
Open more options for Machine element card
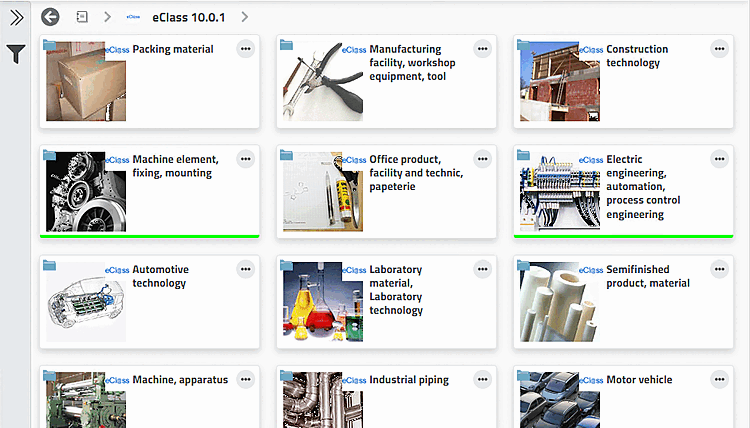click(x=246, y=159)
